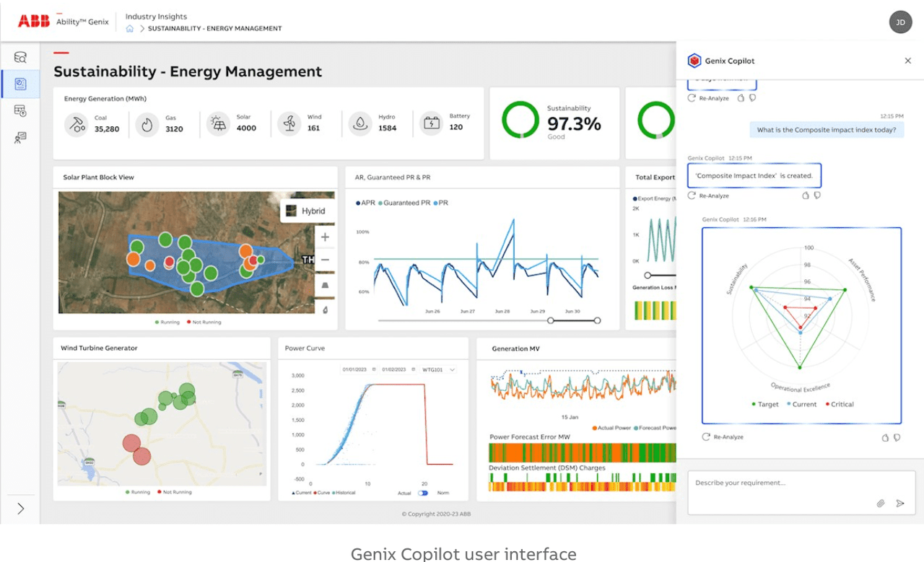Click 'SUSTAINABILITY - ENERGY MANAGEMENT' breadcrumb
The height and width of the screenshot is (562, 924).
(215, 29)
